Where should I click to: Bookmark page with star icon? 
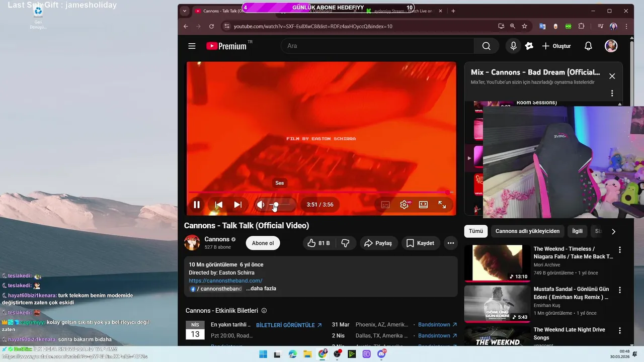point(524,26)
